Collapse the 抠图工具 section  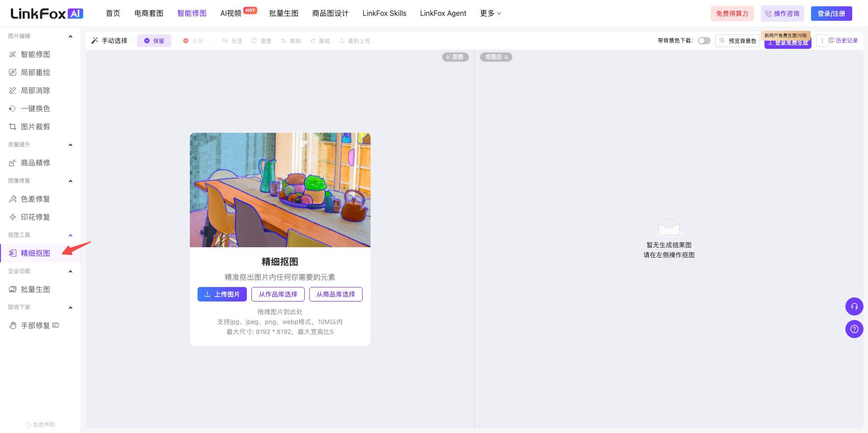(71, 235)
